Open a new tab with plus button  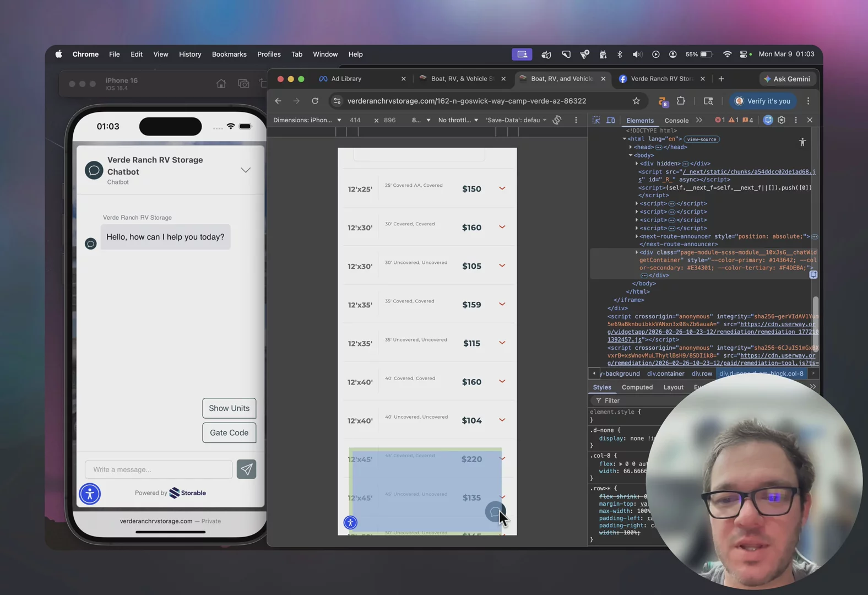pos(721,79)
